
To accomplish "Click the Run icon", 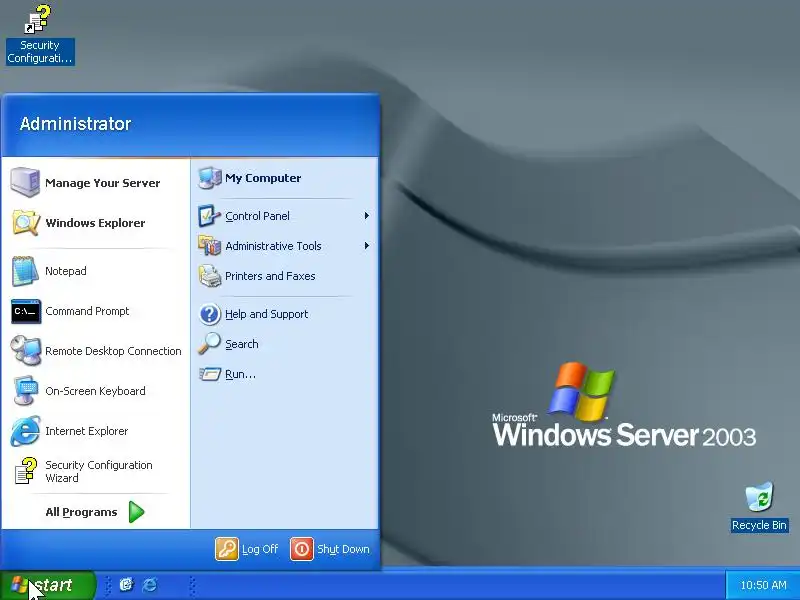I will tap(210, 374).
